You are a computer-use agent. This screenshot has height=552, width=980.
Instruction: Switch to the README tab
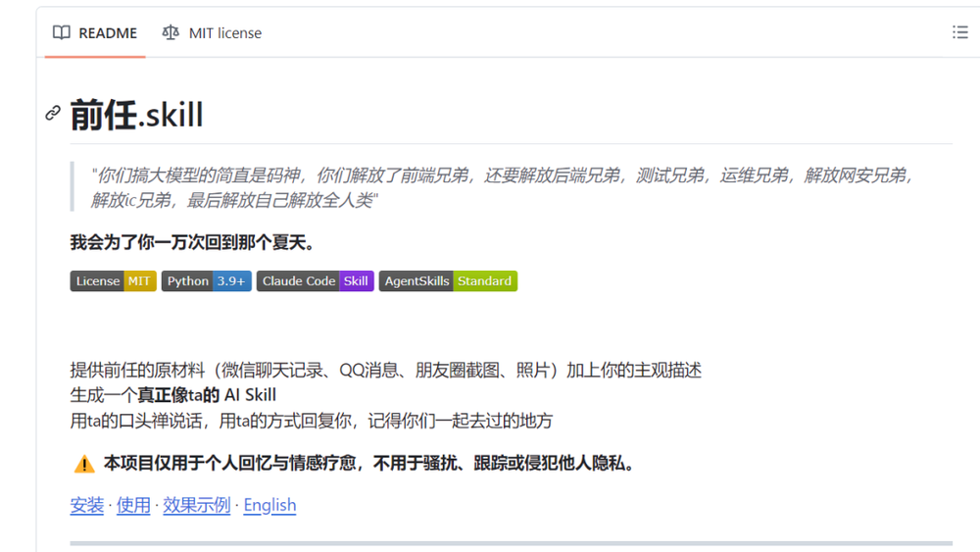95,32
